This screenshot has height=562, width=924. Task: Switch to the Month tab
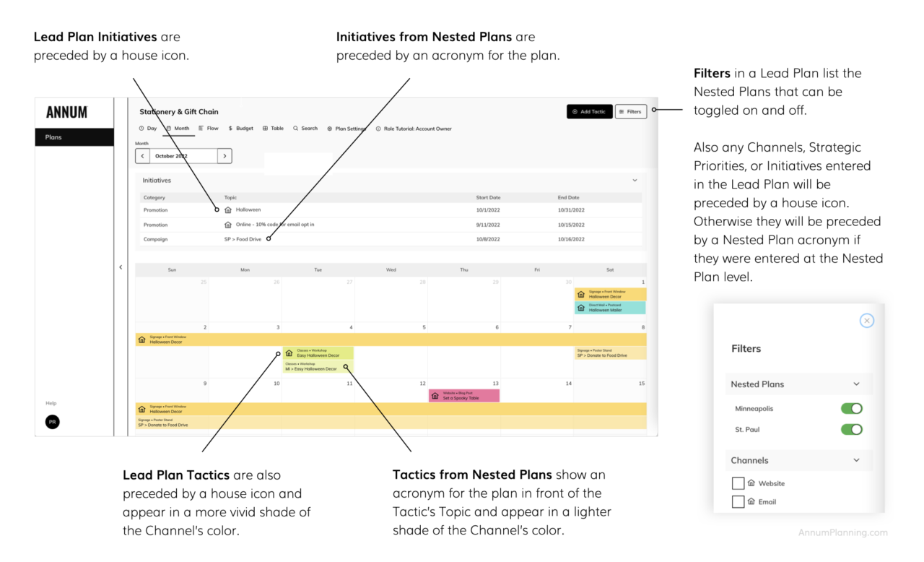179,128
